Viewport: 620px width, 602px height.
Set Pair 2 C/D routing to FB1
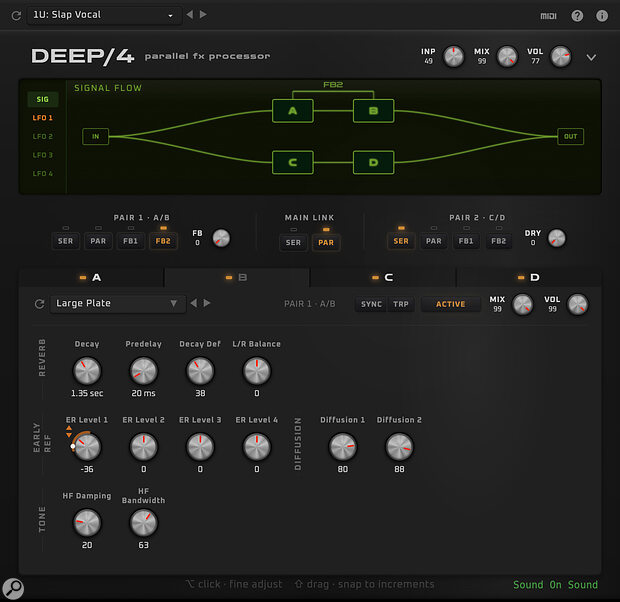click(466, 241)
